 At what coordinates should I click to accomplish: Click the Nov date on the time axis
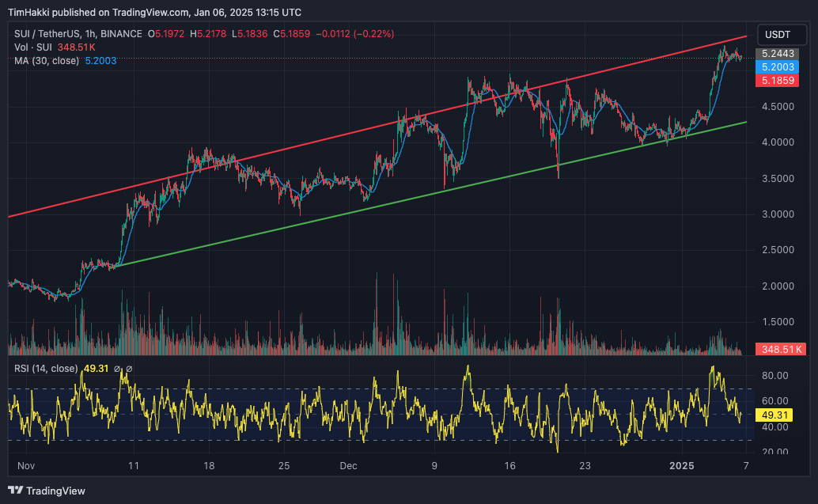tap(26, 465)
